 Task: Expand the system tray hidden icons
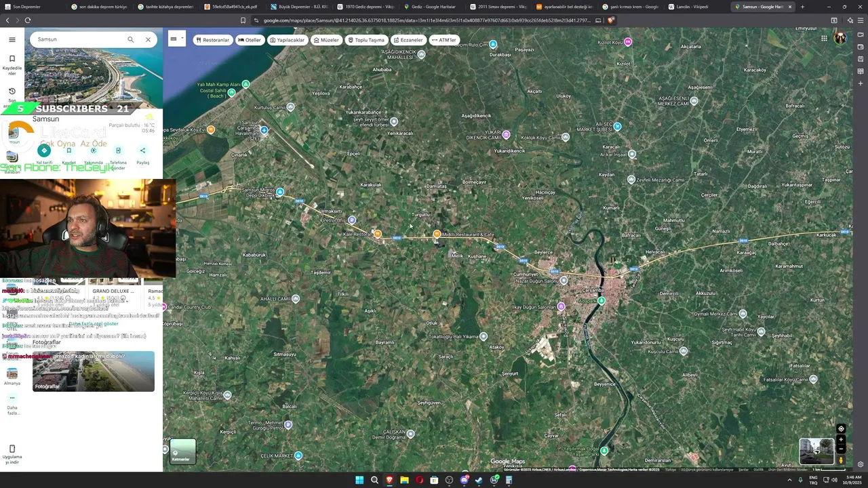point(789,480)
